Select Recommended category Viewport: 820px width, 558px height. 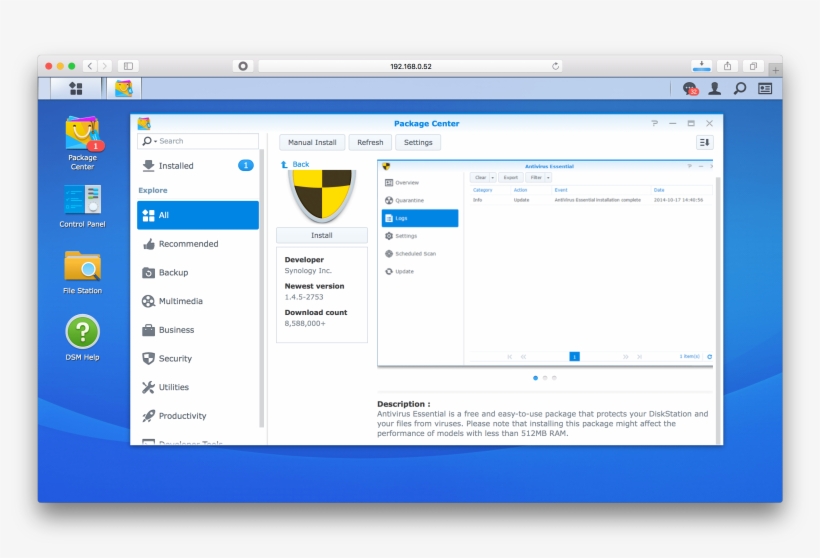point(198,244)
